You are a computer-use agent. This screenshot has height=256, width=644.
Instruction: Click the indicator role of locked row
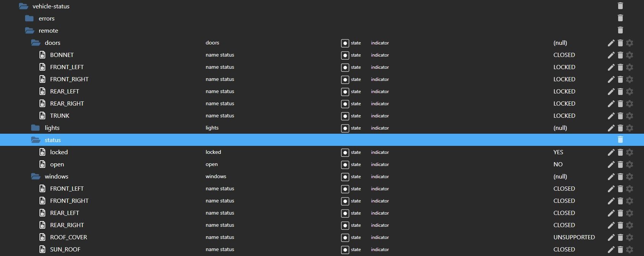[x=380, y=152]
